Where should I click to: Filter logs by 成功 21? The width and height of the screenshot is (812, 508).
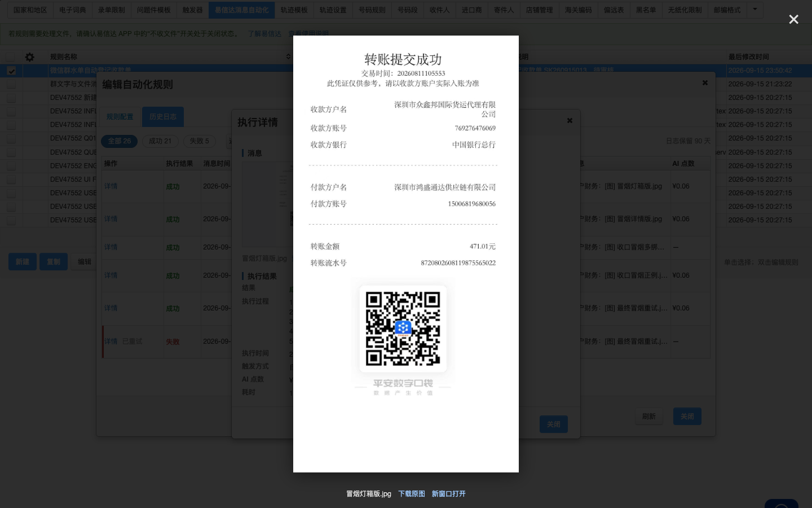coord(160,141)
